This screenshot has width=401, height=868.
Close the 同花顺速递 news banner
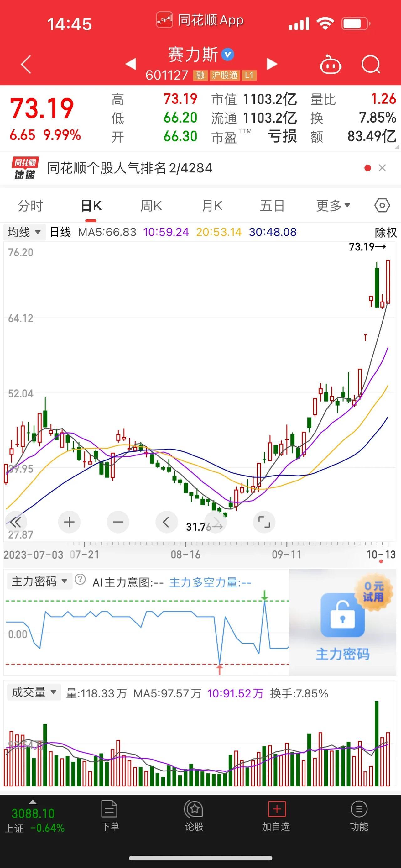[x=382, y=168]
